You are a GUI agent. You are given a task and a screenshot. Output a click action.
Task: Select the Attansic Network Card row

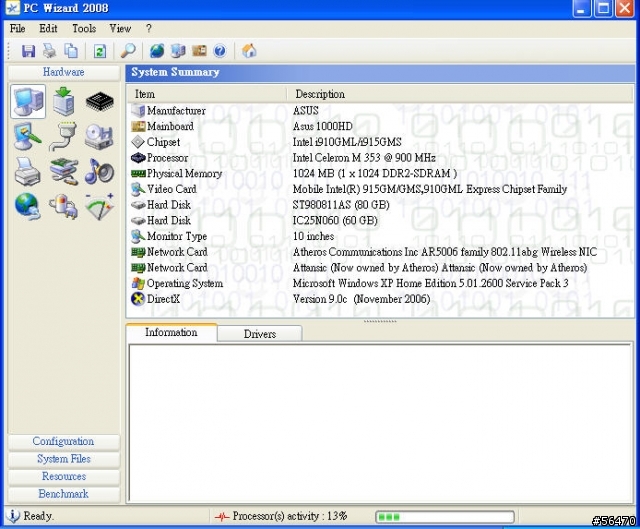[x=380, y=267]
